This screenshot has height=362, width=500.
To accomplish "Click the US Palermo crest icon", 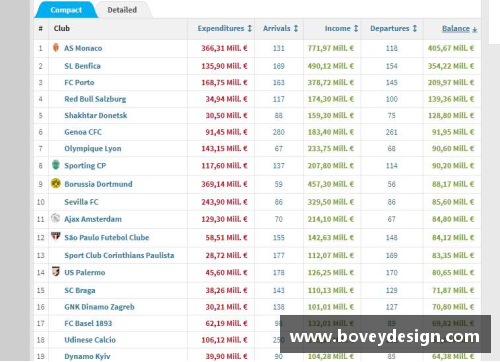I will (x=56, y=271).
